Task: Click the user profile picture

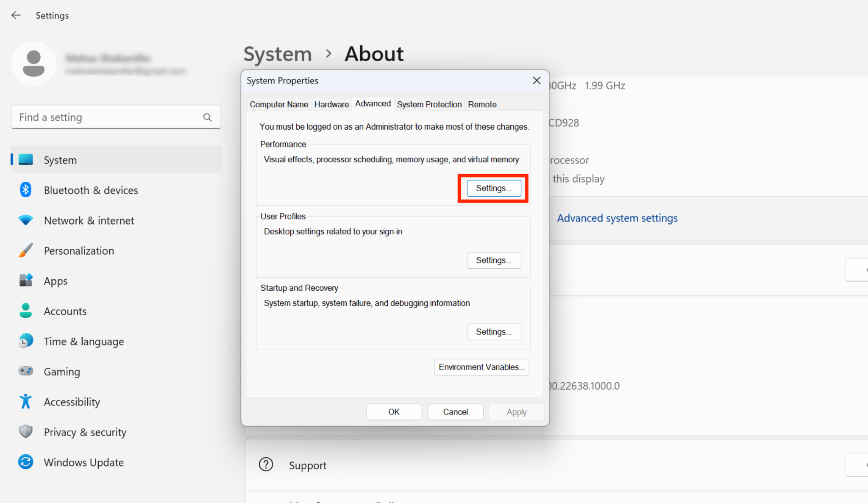Action: click(34, 63)
